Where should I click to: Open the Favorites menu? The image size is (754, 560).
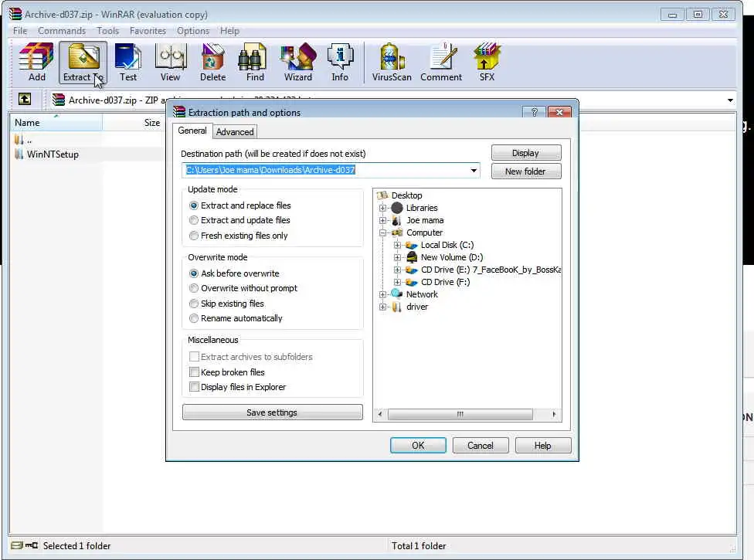click(148, 31)
